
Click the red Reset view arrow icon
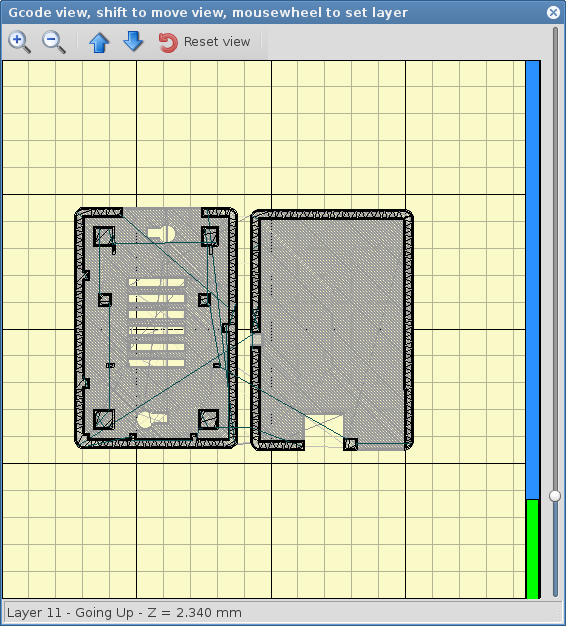coord(168,42)
